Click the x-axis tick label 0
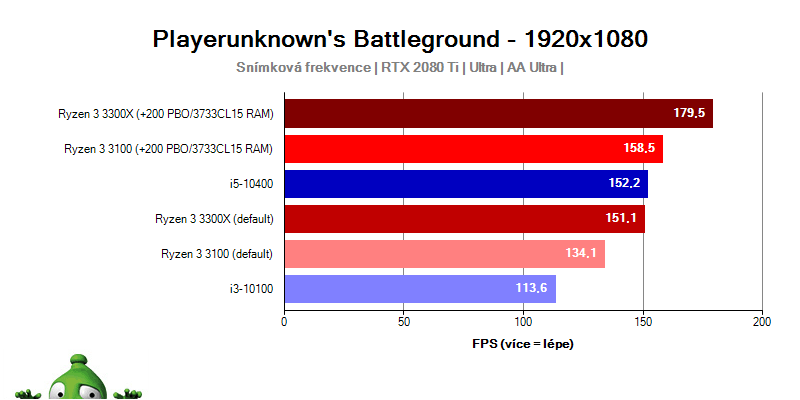 (x=284, y=322)
